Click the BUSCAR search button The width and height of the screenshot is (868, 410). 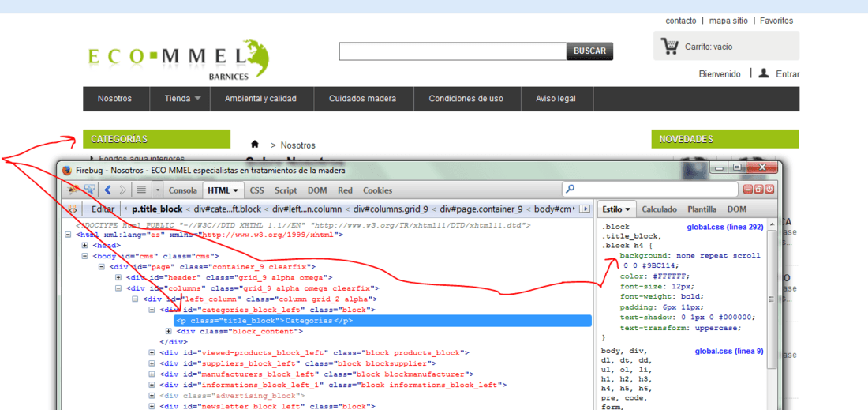click(589, 51)
